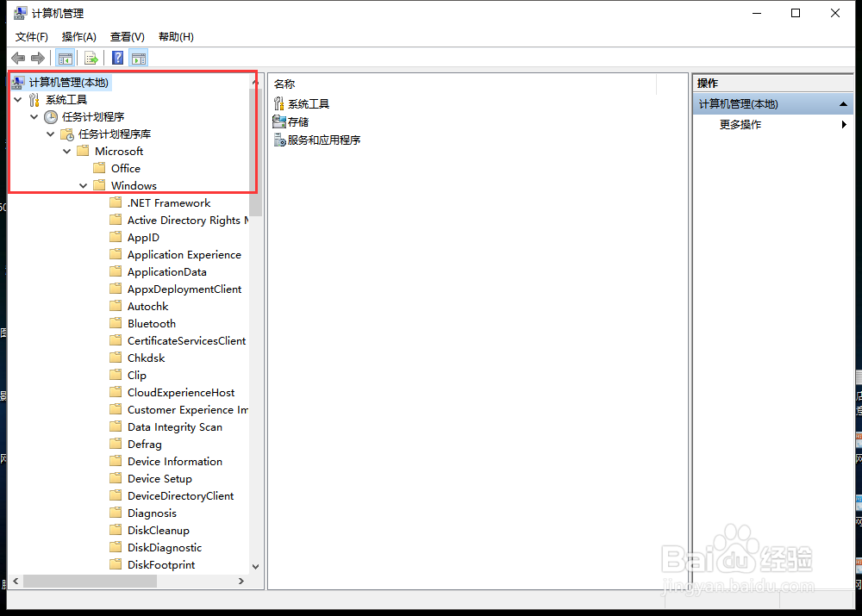
Task: Click the Export List toolbar icon
Action: 91,58
